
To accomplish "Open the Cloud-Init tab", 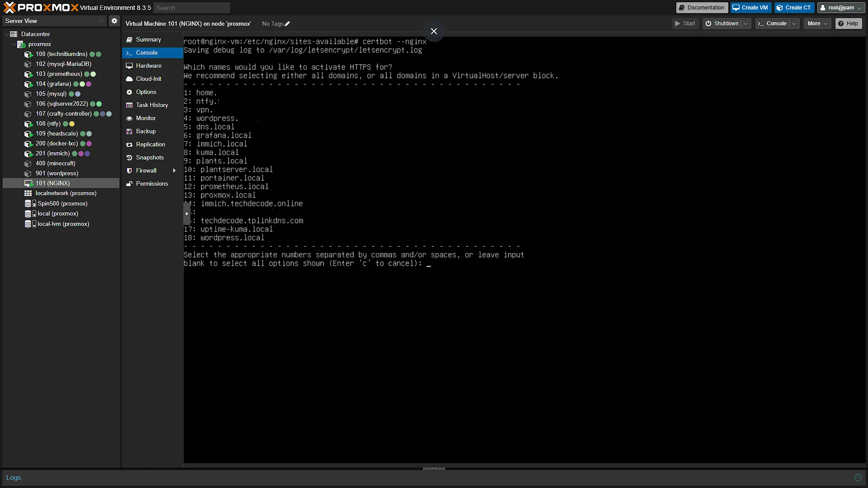I will point(152,79).
